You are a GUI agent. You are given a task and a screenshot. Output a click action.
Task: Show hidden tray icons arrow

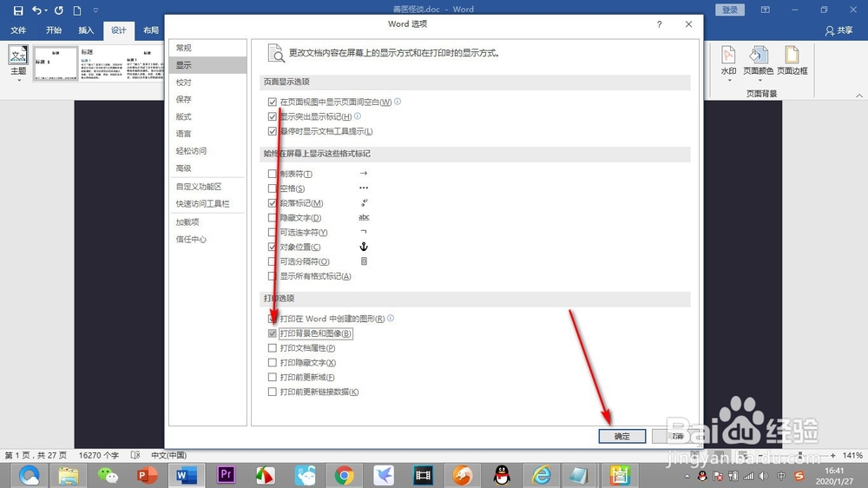point(687,476)
